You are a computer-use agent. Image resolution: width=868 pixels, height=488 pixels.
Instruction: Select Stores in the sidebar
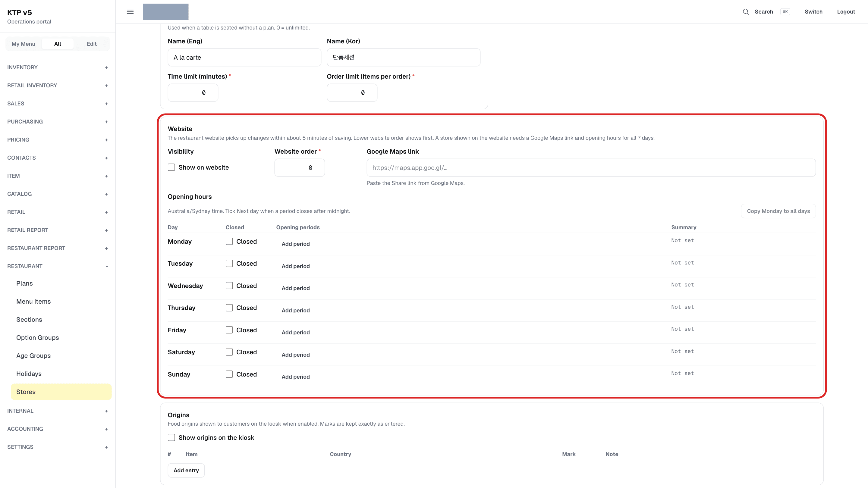point(61,392)
